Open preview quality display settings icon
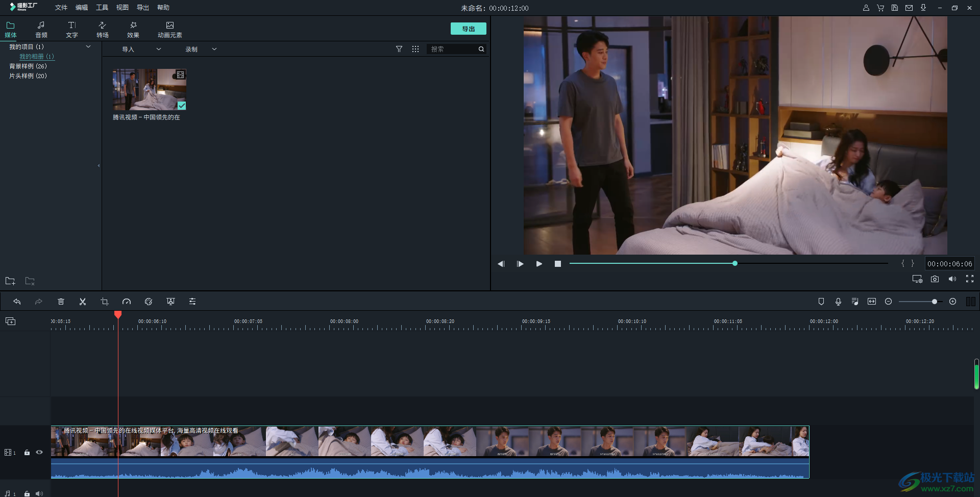The height and width of the screenshot is (497, 980). [x=917, y=279]
